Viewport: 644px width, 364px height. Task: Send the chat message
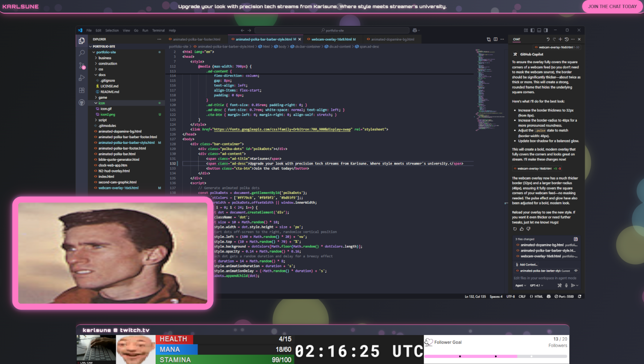(573, 285)
